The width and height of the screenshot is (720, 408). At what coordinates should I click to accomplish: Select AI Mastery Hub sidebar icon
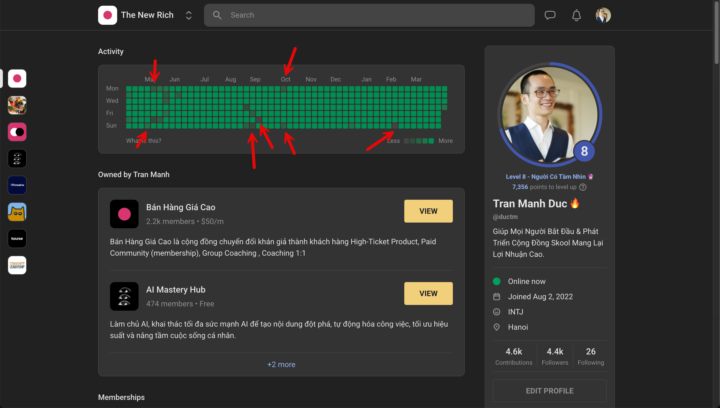(17, 159)
